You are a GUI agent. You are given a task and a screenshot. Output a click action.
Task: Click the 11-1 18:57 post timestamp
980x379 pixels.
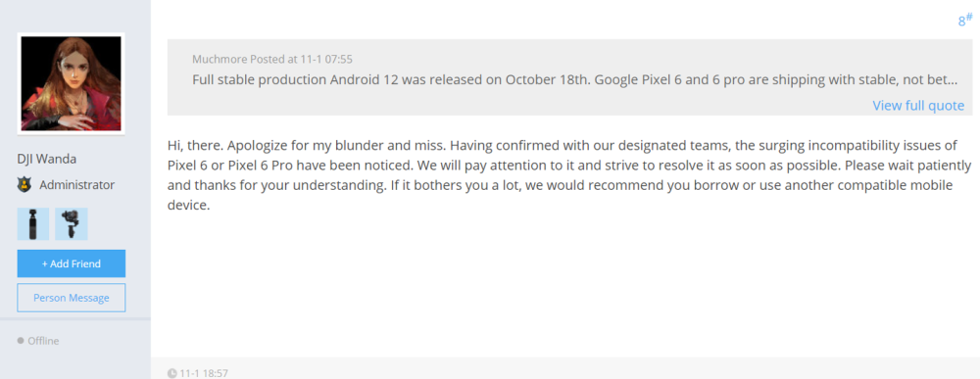click(x=204, y=373)
